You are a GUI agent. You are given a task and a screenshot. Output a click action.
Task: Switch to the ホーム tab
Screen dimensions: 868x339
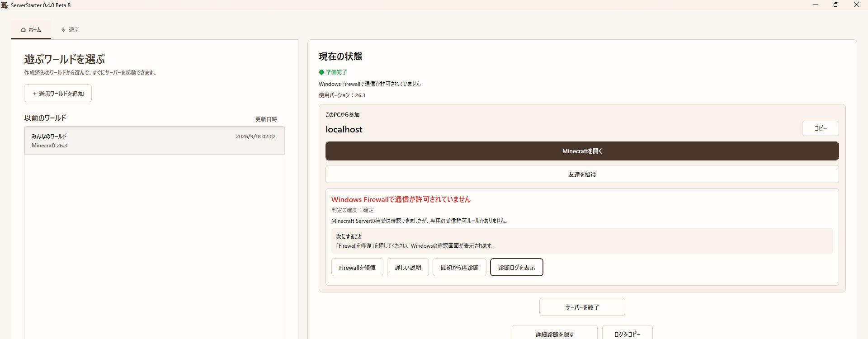pos(31,30)
